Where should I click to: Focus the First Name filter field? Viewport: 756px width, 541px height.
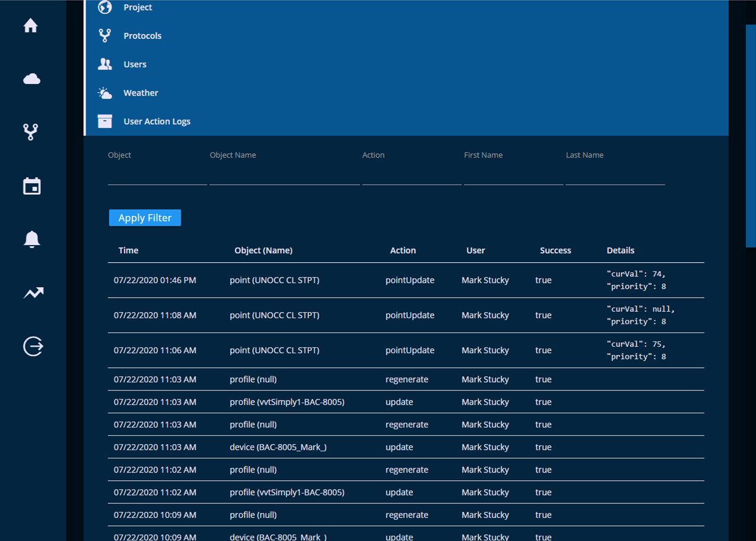tap(513, 175)
